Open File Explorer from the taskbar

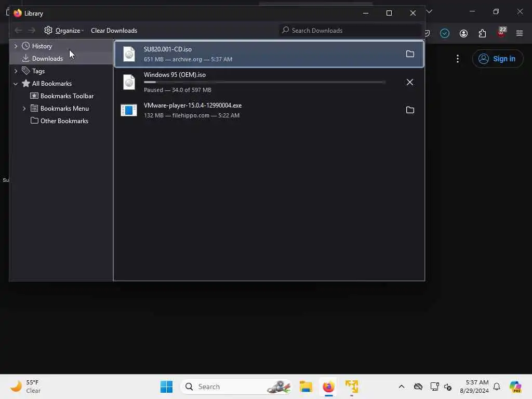pyautogui.click(x=305, y=387)
